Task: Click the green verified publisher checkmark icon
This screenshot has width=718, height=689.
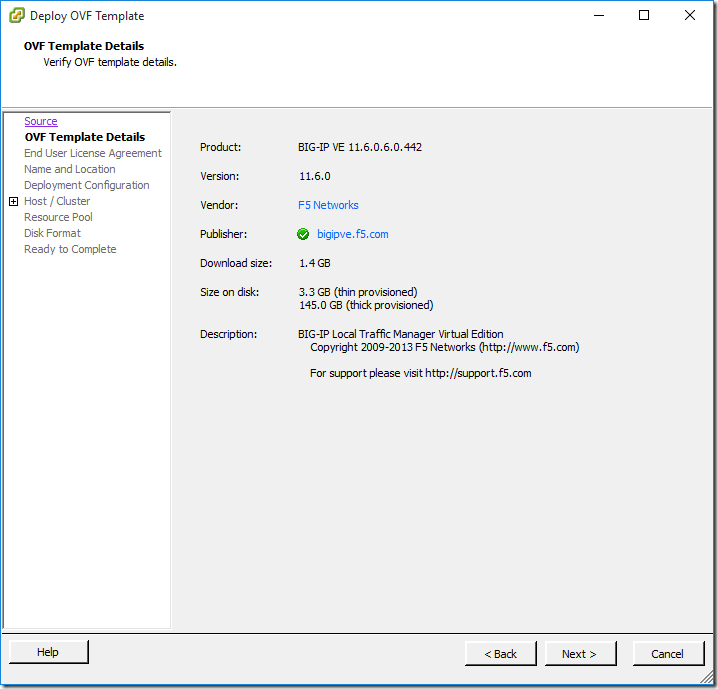Action: tap(303, 234)
